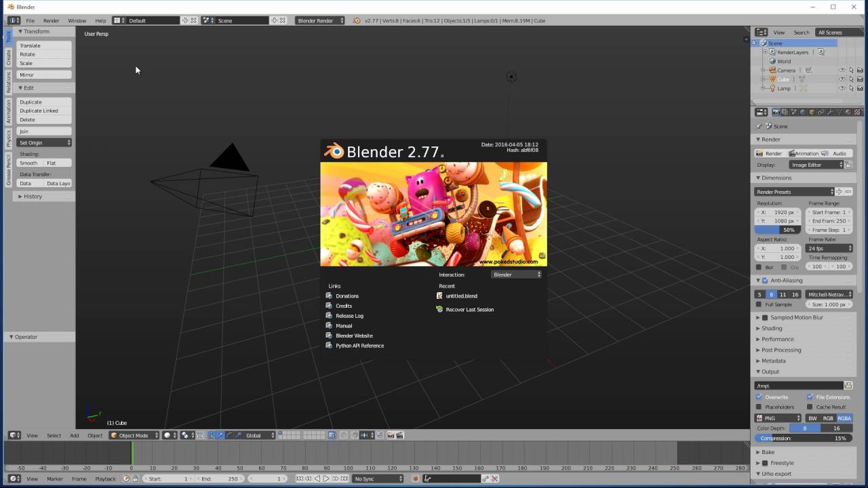Open Texture properties tab checker icon
Image resolution: width=868 pixels, height=488 pixels.
coord(857,112)
